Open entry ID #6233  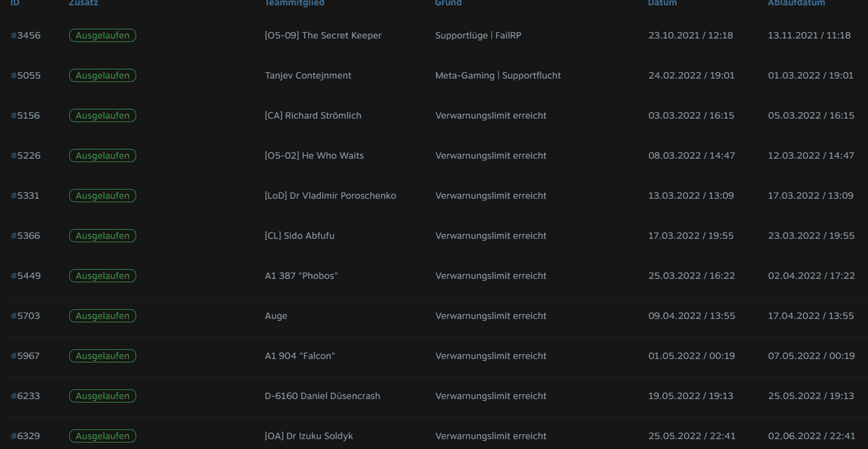(x=26, y=395)
